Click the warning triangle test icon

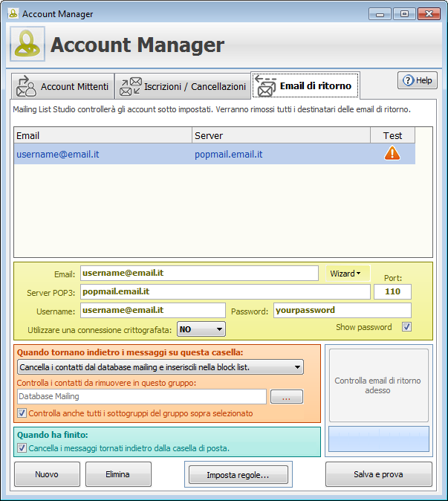pyautogui.click(x=392, y=154)
